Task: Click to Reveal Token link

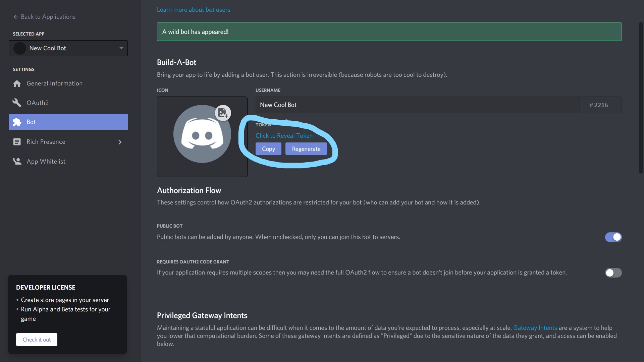Action: click(x=284, y=136)
